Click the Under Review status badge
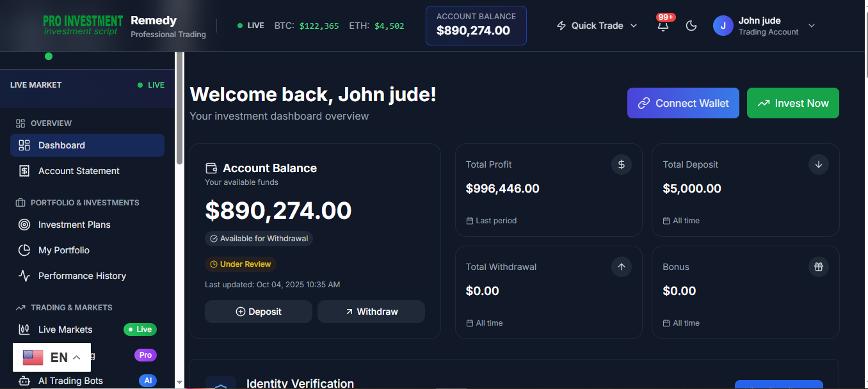This screenshot has width=868, height=389. pyautogui.click(x=241, y=264)
